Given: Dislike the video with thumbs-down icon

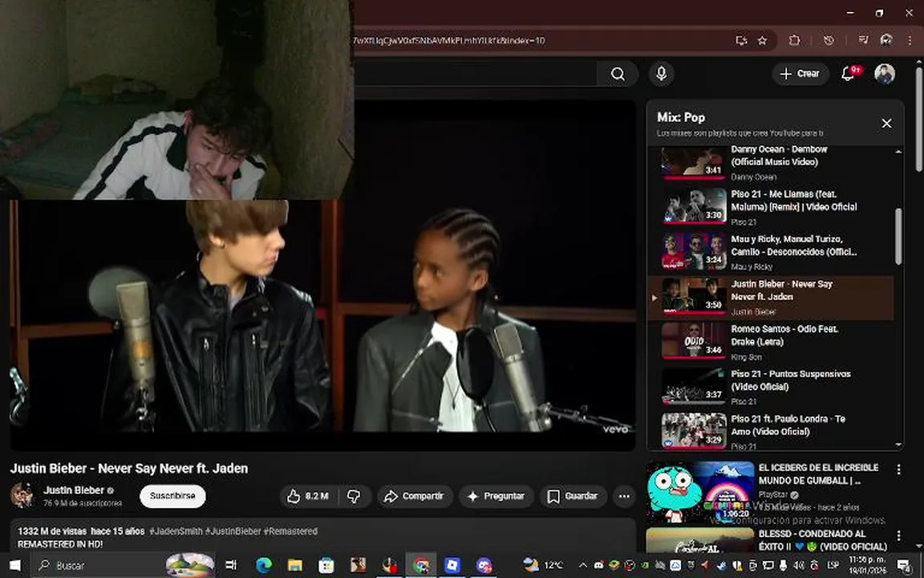Looking at the screenshot, I should (x=355, y=497).
